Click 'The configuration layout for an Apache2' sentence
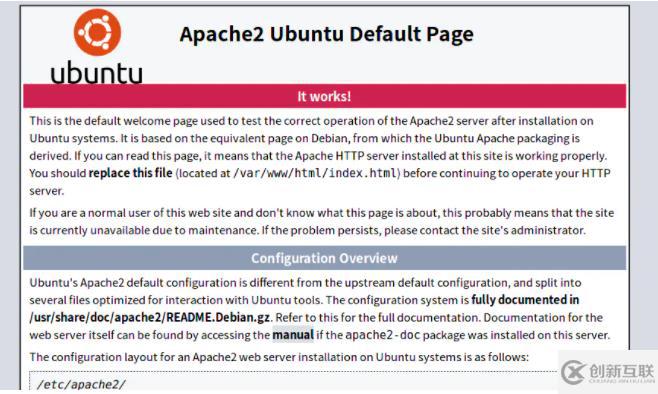Screen dimensions: 658x394 (x=279, y=357)
